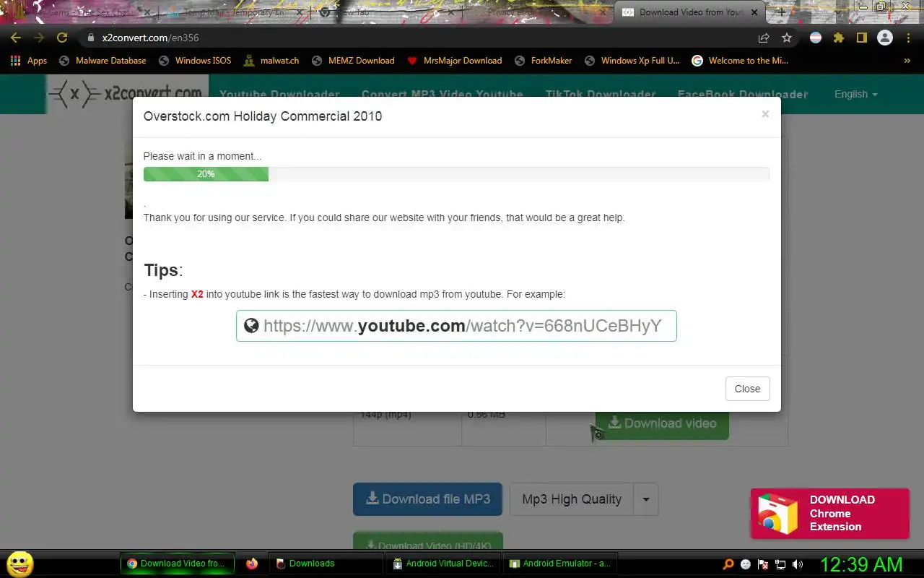Expand the bookmarks overflow chevron

pos(907,61)
